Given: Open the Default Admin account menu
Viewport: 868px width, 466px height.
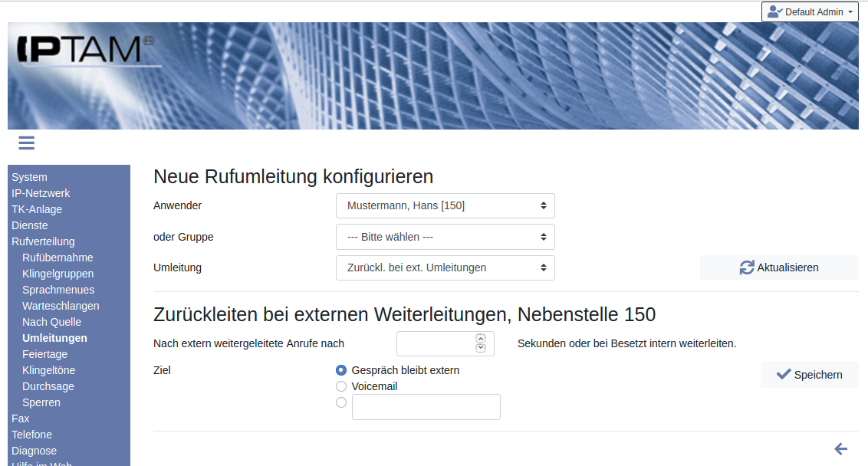Looking at the screenshot, I should 810,11.
